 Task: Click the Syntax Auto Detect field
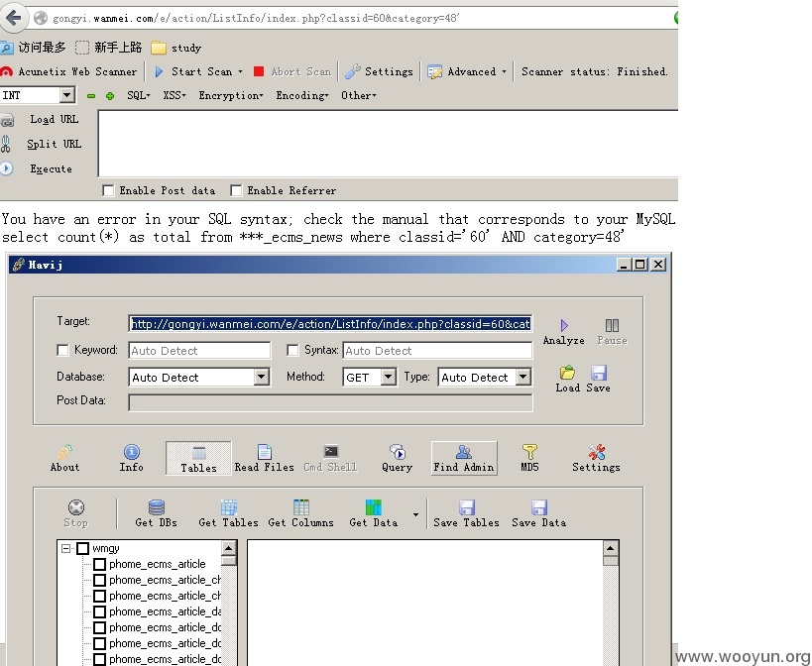pos(437,350)
